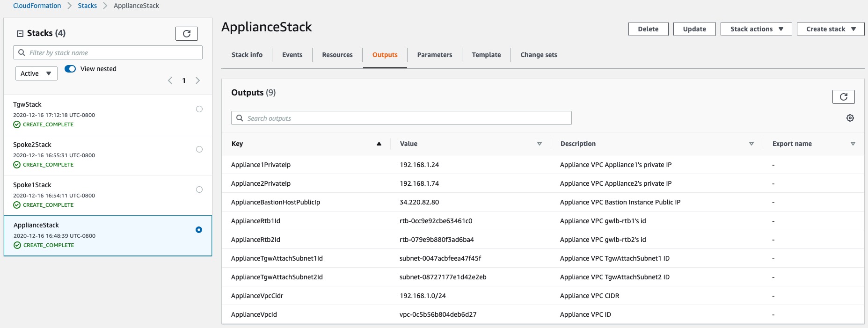Select the TgwStack radio button
The height and width of the screenshot is (328, 868).
199,109
